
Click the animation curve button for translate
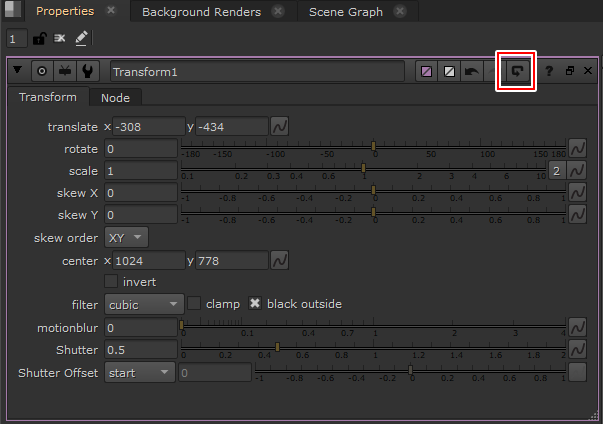[x=280, y=127]
